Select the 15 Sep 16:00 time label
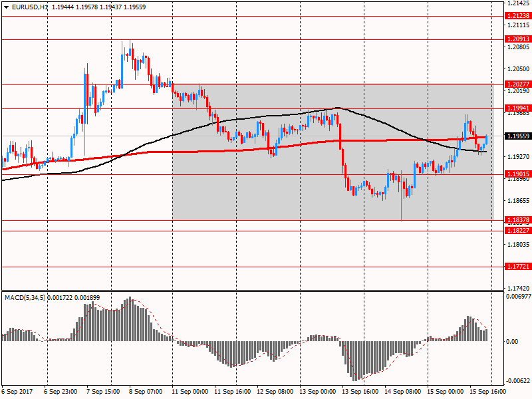Screen dimensions: 532x399 [488, 392]
